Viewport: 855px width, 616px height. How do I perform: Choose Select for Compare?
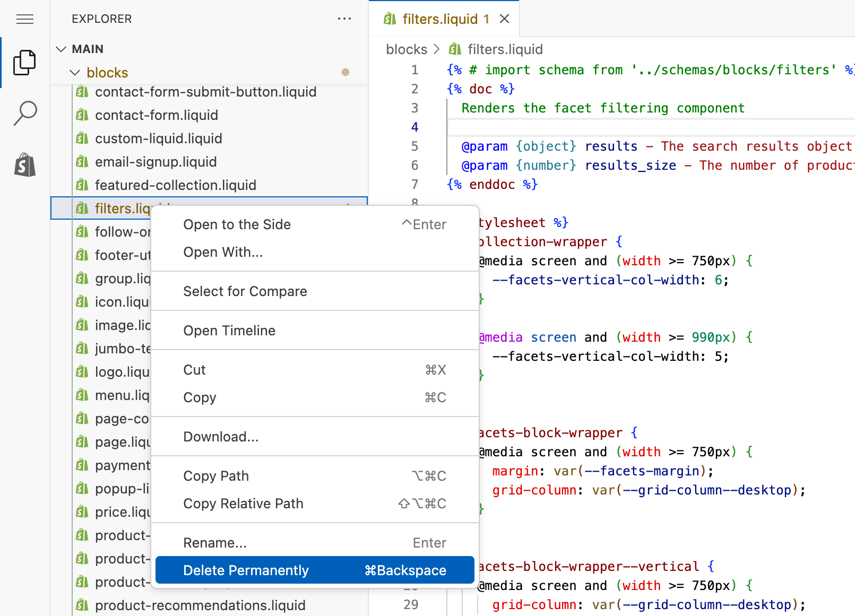tap(315, 291)
